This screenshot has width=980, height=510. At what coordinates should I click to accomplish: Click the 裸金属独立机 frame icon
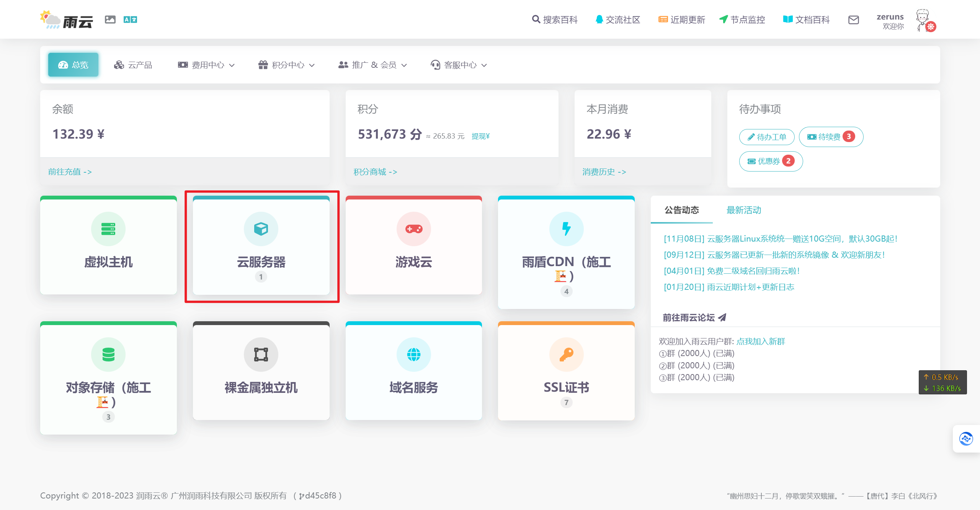(x=261, y=355)
